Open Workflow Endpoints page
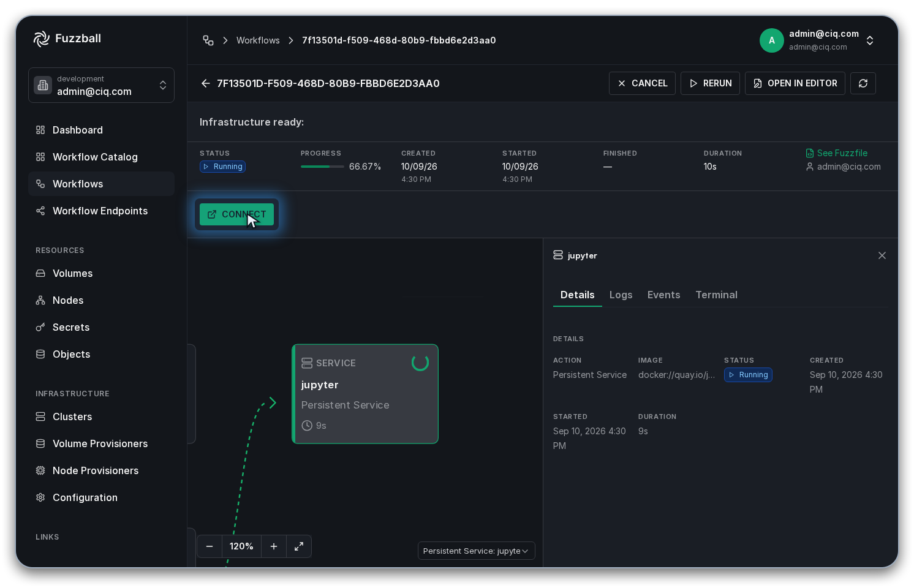 pyautogui.click(x=101, y=211)
